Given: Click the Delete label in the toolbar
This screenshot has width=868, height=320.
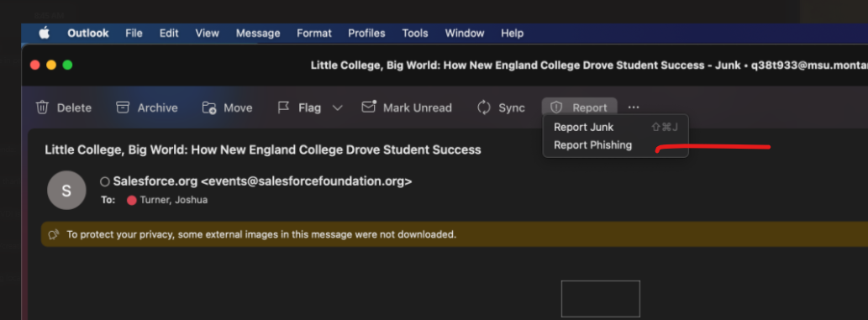Looking at the screenshot, I should pos(74,108).
